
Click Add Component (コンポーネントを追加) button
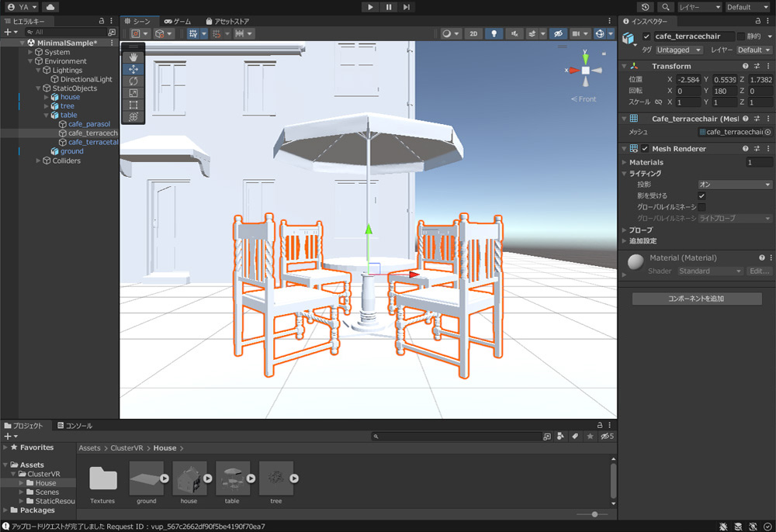pos(696,299)
